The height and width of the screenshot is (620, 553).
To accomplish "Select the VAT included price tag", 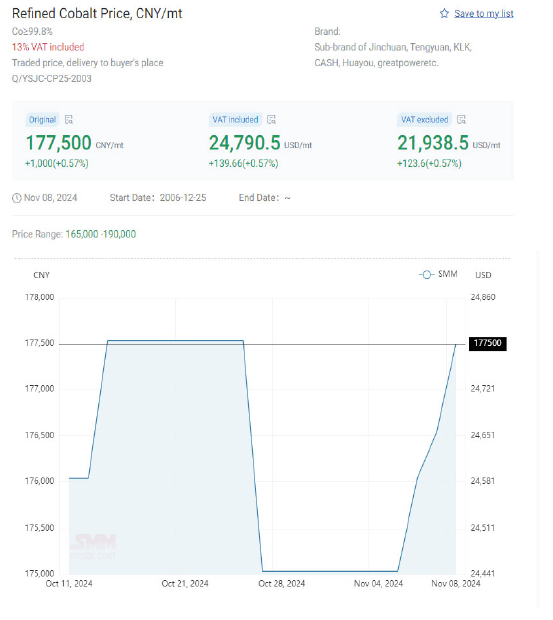I will 235,119.
